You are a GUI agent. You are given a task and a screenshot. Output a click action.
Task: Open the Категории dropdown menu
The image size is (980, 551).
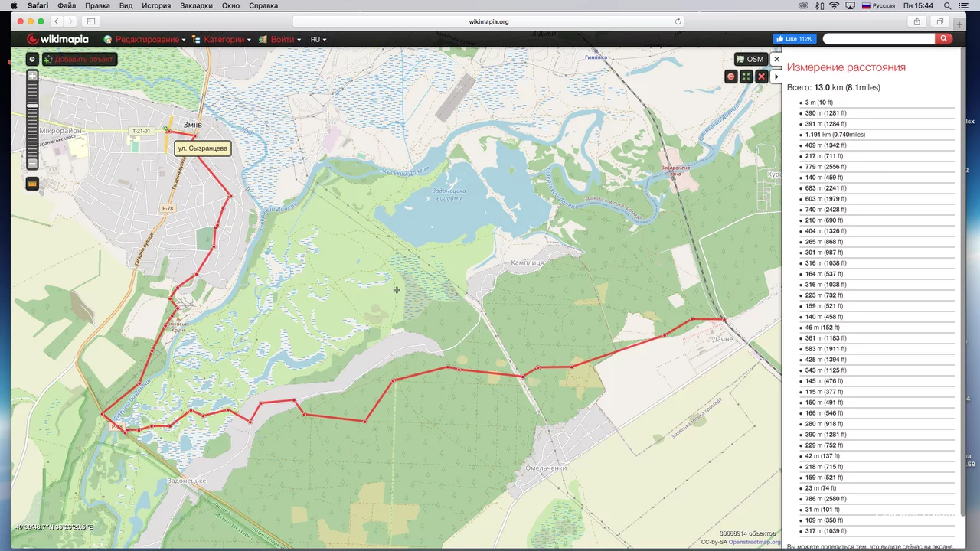(x=222, y=39)
